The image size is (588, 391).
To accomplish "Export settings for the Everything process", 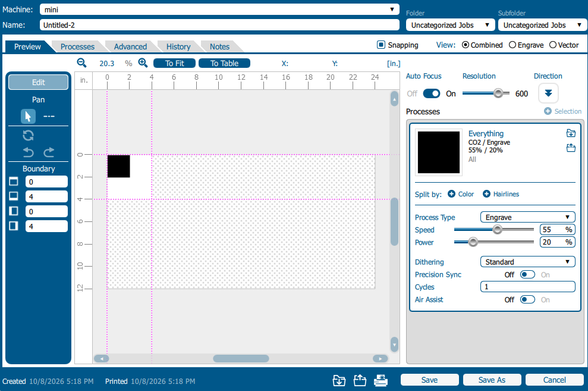I will (571, 148).
